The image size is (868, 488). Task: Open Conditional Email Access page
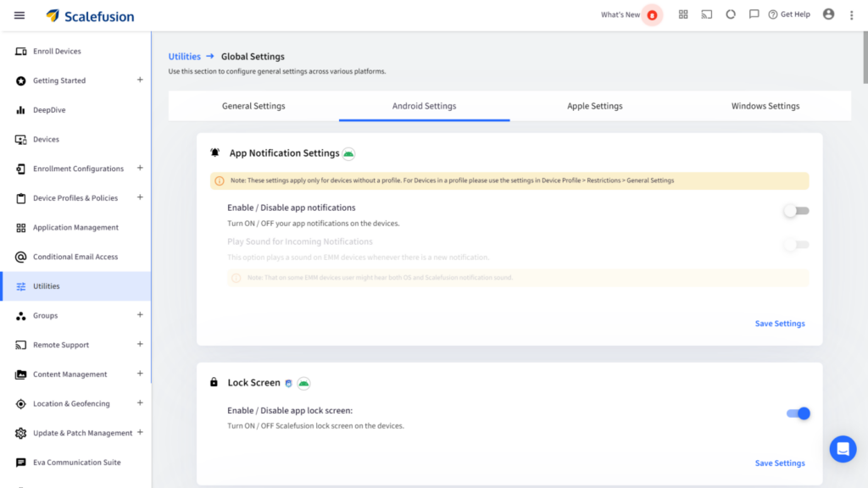click(x=75, y=257)
